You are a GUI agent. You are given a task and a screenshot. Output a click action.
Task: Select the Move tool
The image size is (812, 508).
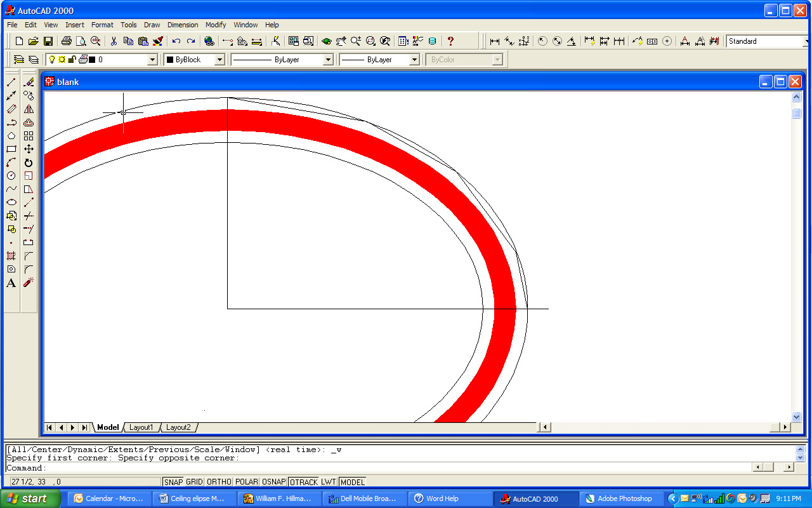pos(29,149)
